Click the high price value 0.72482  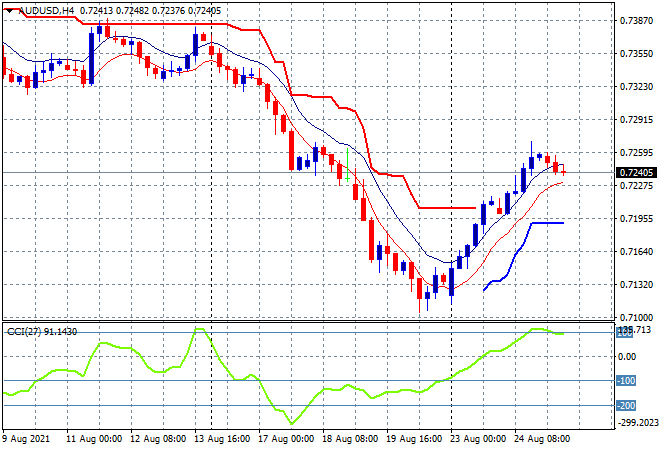[x=132, y=11]
